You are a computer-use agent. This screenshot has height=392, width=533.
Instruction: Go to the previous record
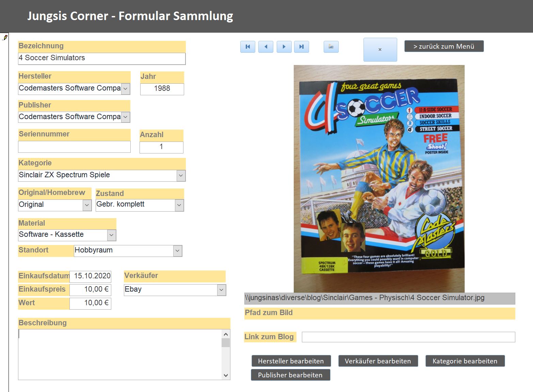(x=266, y=47)
